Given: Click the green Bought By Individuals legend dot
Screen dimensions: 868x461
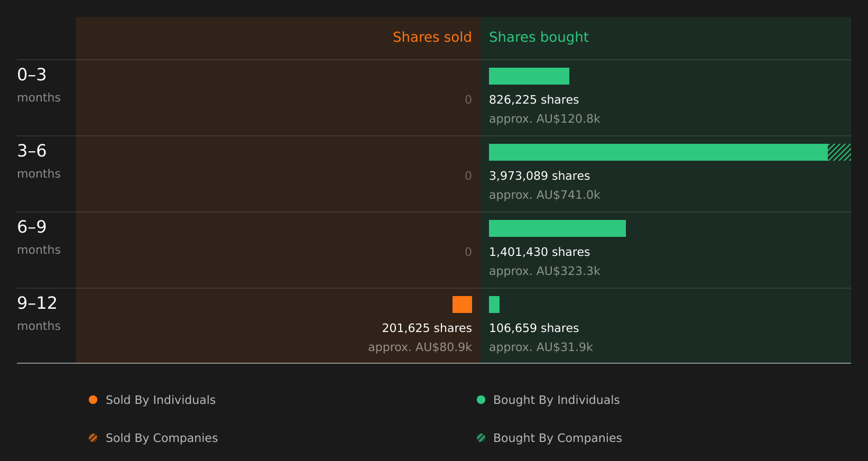Looking at the screenshot, I should click(481, 400).
